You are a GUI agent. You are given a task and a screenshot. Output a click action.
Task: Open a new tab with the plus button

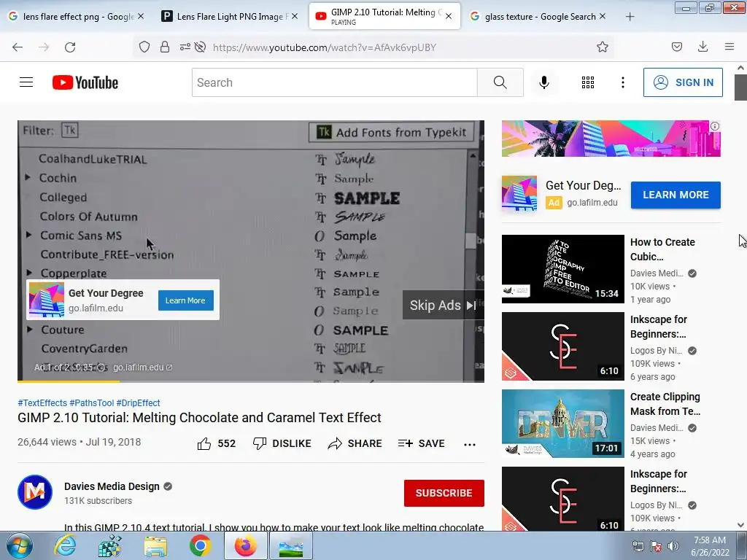630,17
